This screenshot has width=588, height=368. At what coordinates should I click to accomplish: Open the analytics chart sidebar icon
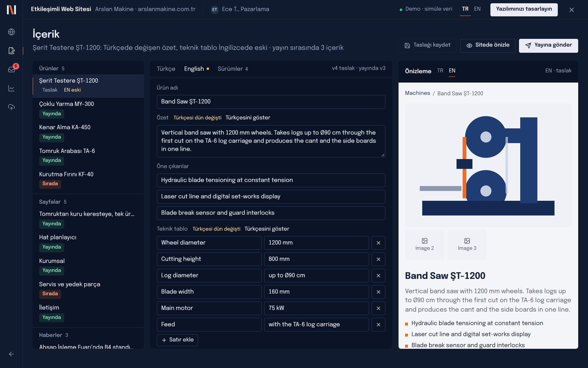[x=11, y=88]
